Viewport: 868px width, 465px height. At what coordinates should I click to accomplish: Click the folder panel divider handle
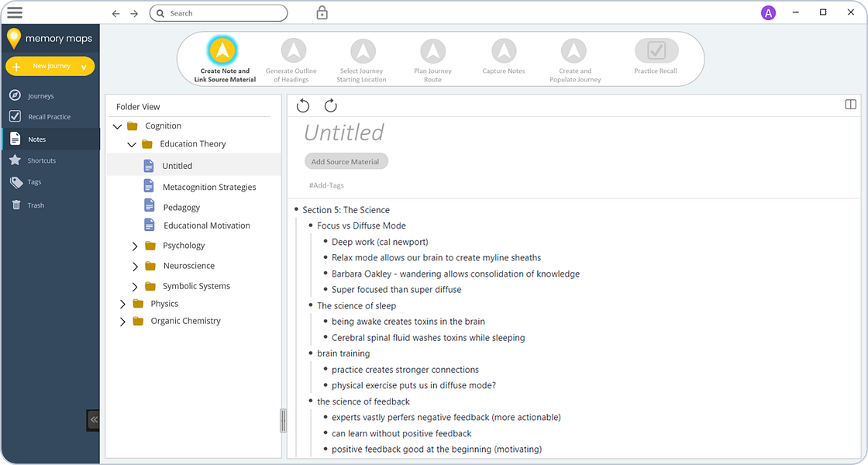click(x=283, y=421)
